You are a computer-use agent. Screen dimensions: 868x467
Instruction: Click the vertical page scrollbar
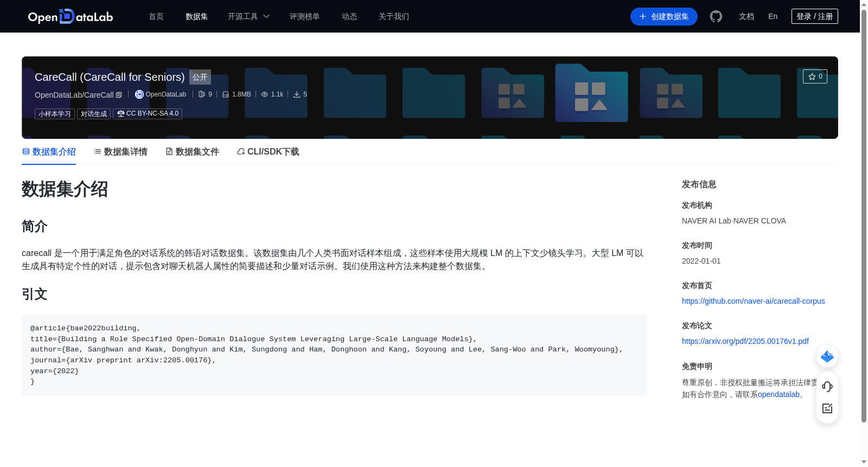(x=864, y=217)
